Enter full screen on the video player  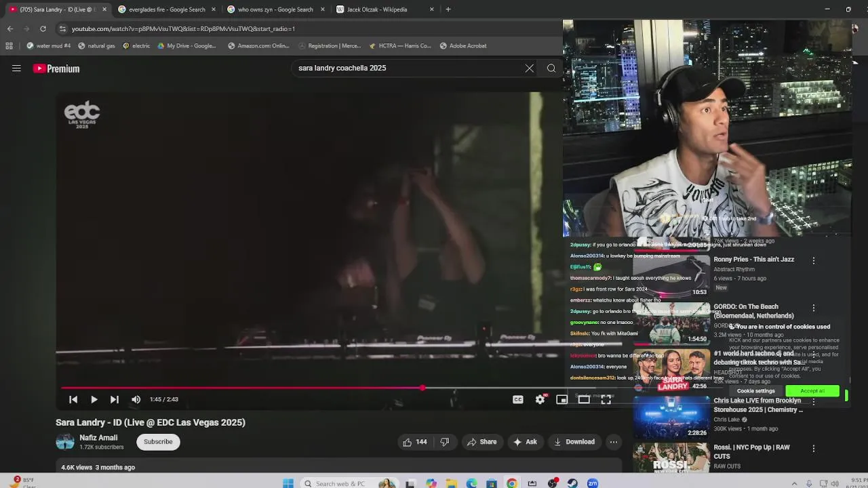point(606,400)
